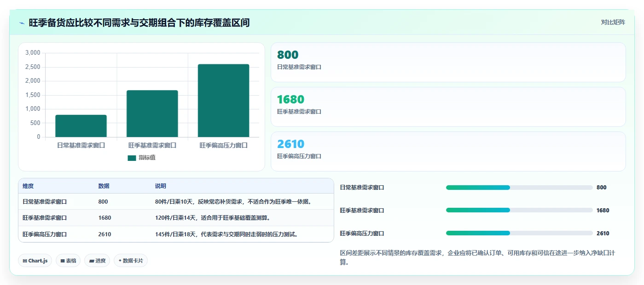Click description starting 80件/日乘10天

pyautogui.click(x=233, y=202)
